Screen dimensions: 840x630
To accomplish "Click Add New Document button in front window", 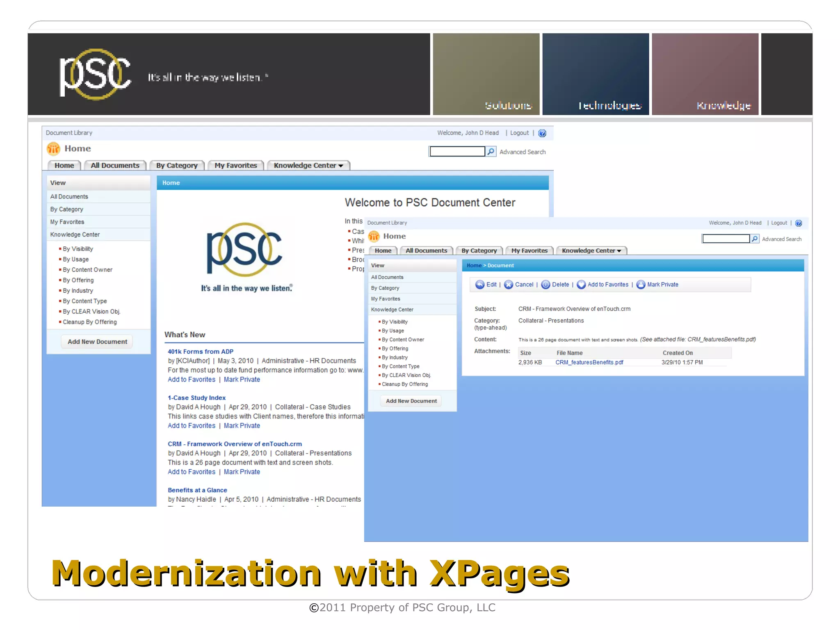I will 411,401.
